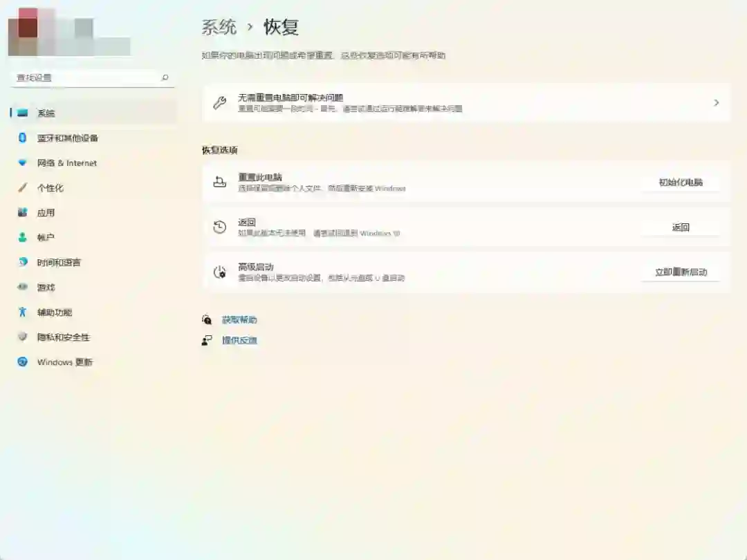Viewport: 747px width, 560px height.
Task: Click the search magnifier icon in the settings search box
Action: (165, 77)
